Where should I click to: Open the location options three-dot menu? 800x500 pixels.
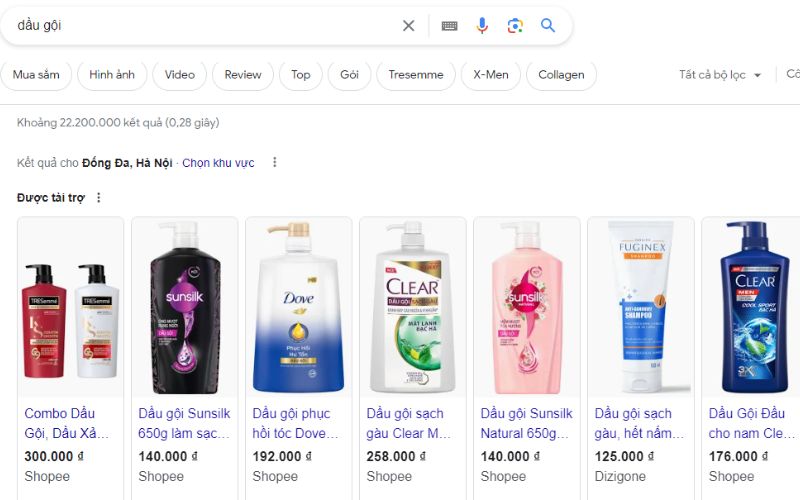pos(275,163)
